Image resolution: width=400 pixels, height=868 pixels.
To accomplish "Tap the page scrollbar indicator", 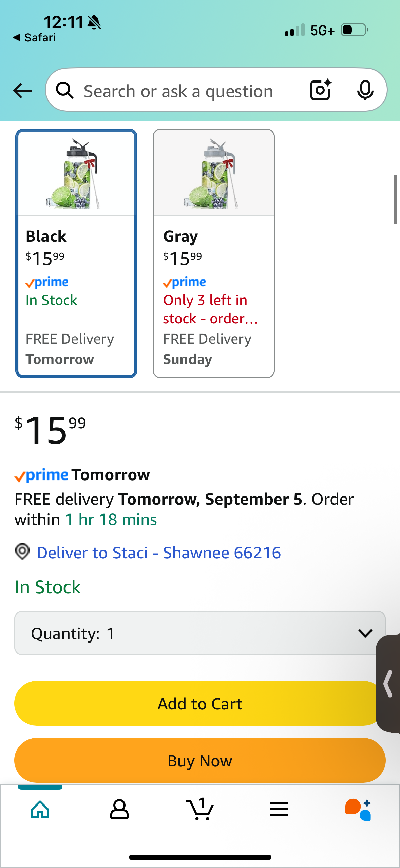I will (x=395, y=199).
